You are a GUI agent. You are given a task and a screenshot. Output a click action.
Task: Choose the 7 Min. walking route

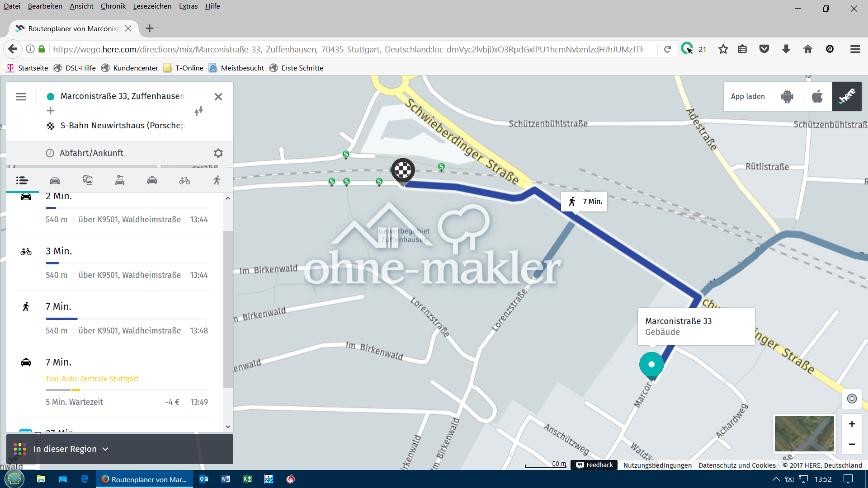coord(114,319)
